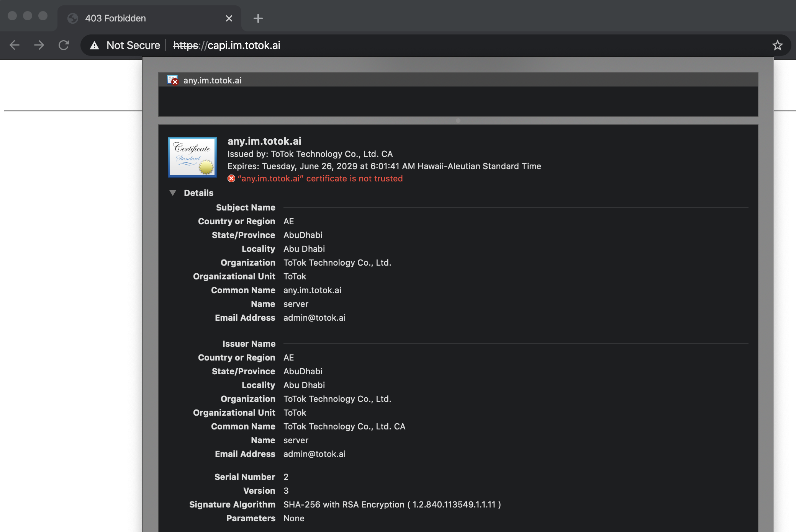The image size is (796, 532).
Task: Select any.im.totok.ai row in certificate chain
Action: pos(458,80)
